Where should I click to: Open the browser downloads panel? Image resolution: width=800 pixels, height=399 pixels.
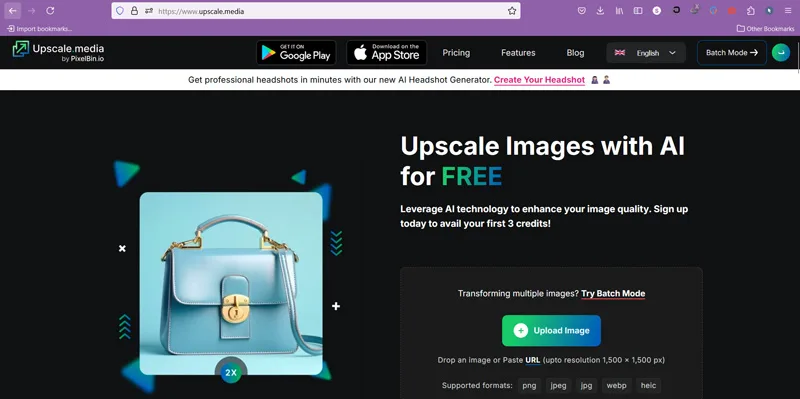(x=600, y=11)
